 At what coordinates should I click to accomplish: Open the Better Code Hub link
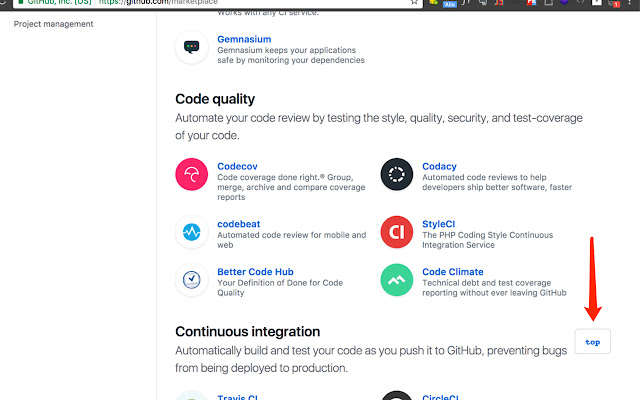(x=255, y=272)
